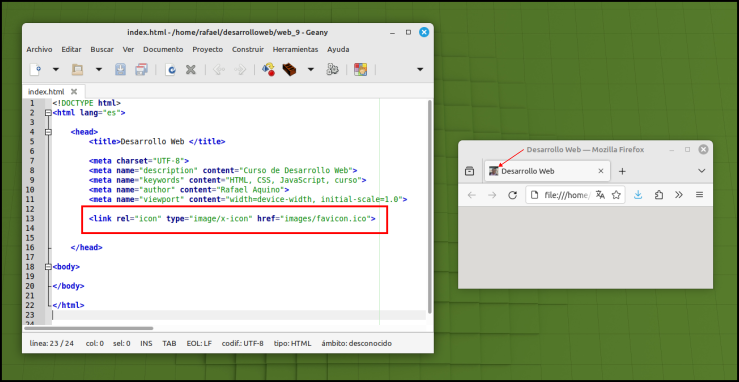The image size is (739, 382).
Task: Save all open files in Geany
Action: (141, 70)
